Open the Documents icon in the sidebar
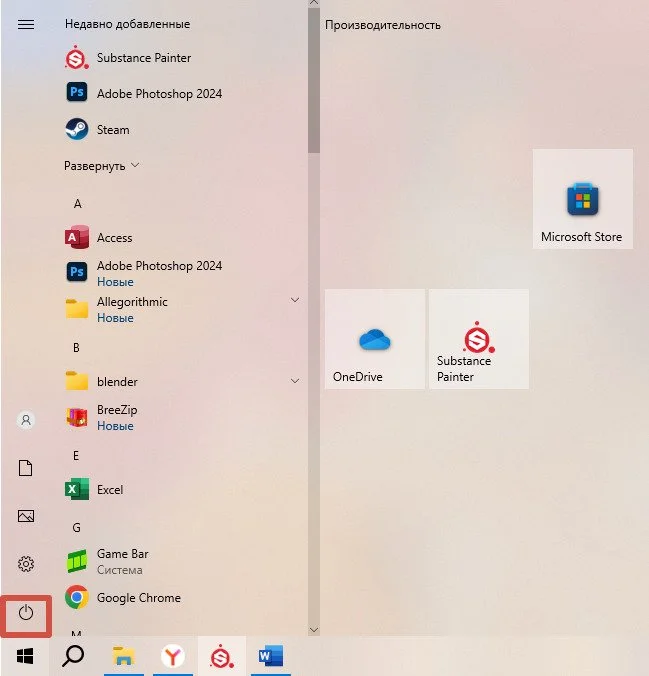 (x=26, y=468)
